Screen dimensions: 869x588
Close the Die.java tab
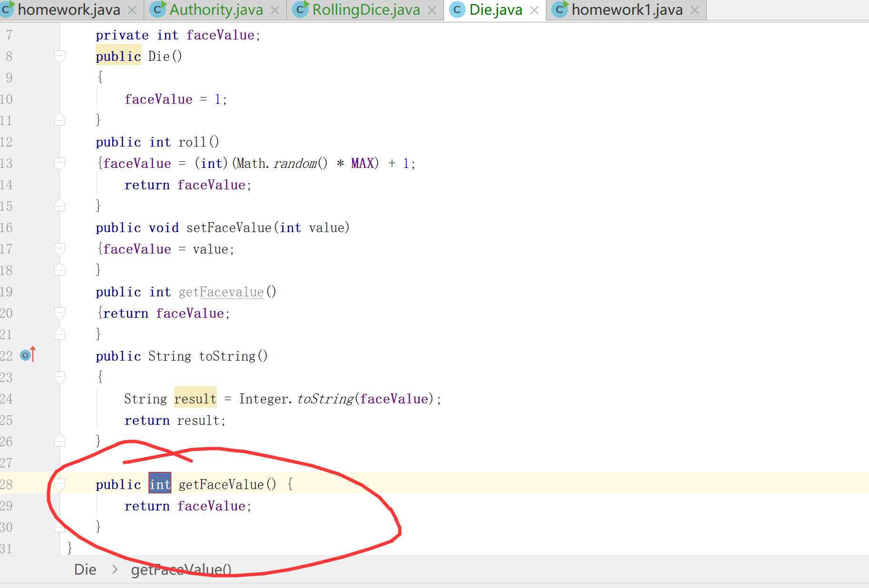click(x=534, y=10)
